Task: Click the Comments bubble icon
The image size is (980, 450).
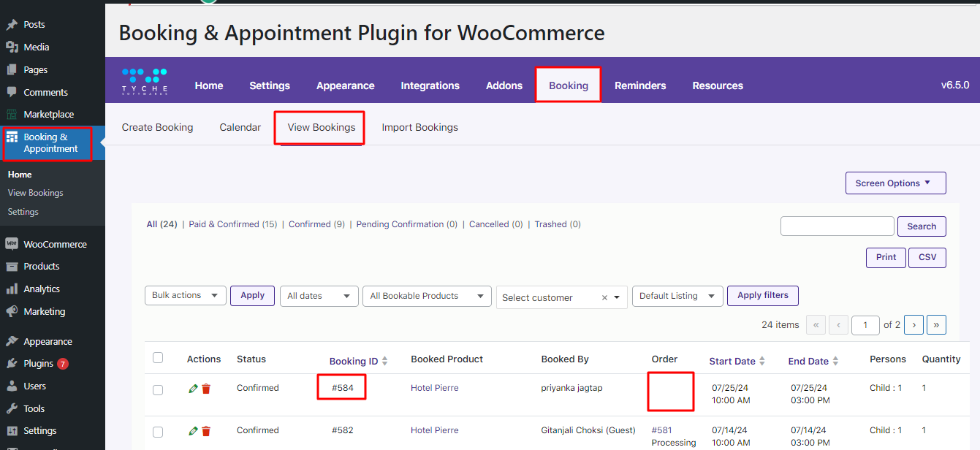Action: coord(12,92)
